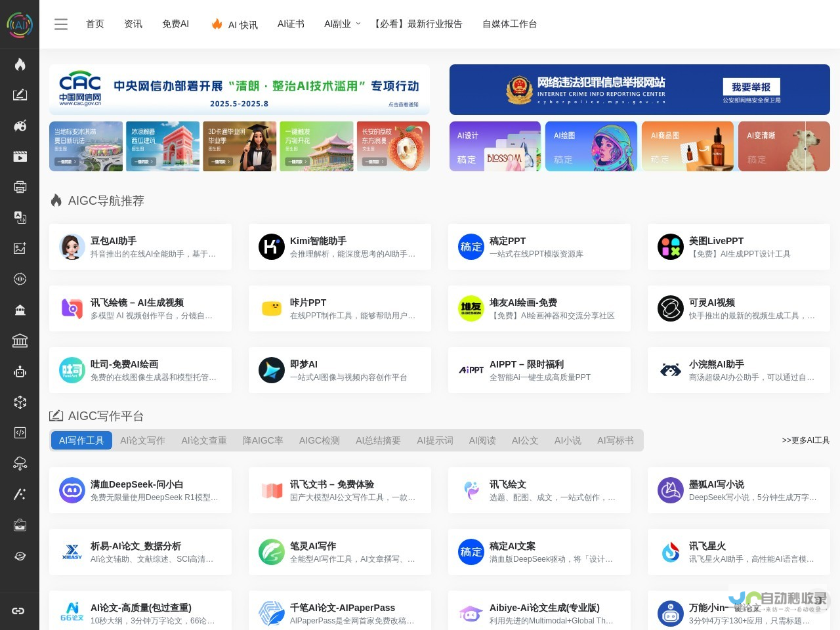Viewport: 840px width, 630px height.
Task: Switch to the AI阅读 tab
Action: pyautogui.click(x=482, y=440)
